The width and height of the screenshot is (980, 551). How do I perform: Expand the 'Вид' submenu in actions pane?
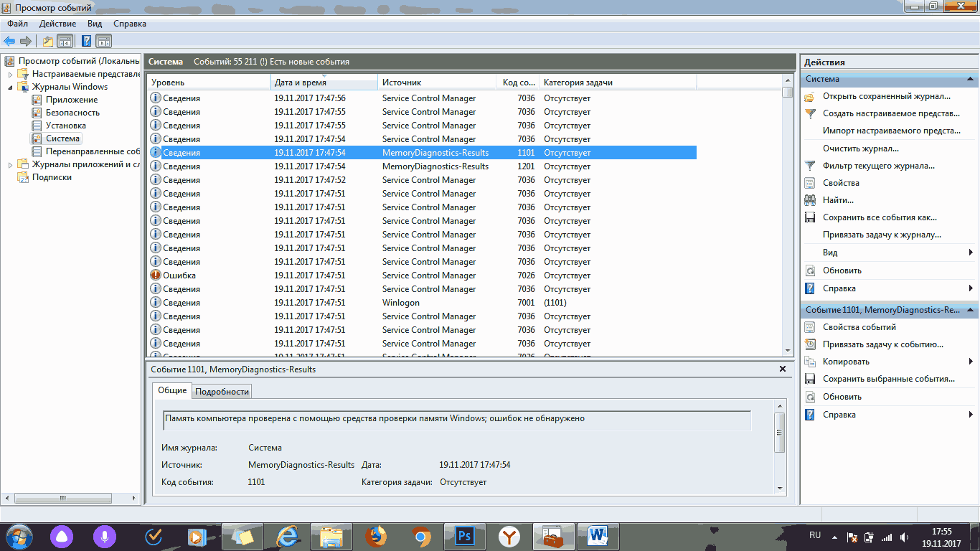tap(970, 253)
